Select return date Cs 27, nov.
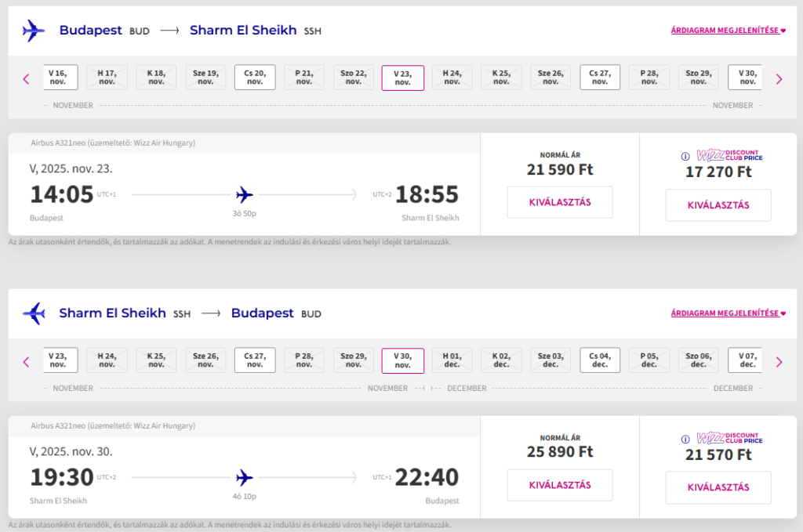This screenshot has height=532, width=803. 255,360
